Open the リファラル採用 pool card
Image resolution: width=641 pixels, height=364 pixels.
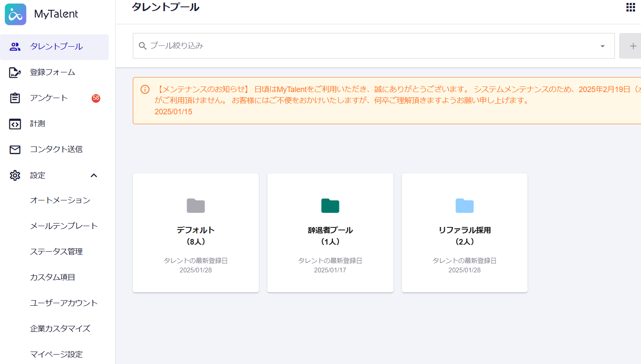click(x=464, y=233)
